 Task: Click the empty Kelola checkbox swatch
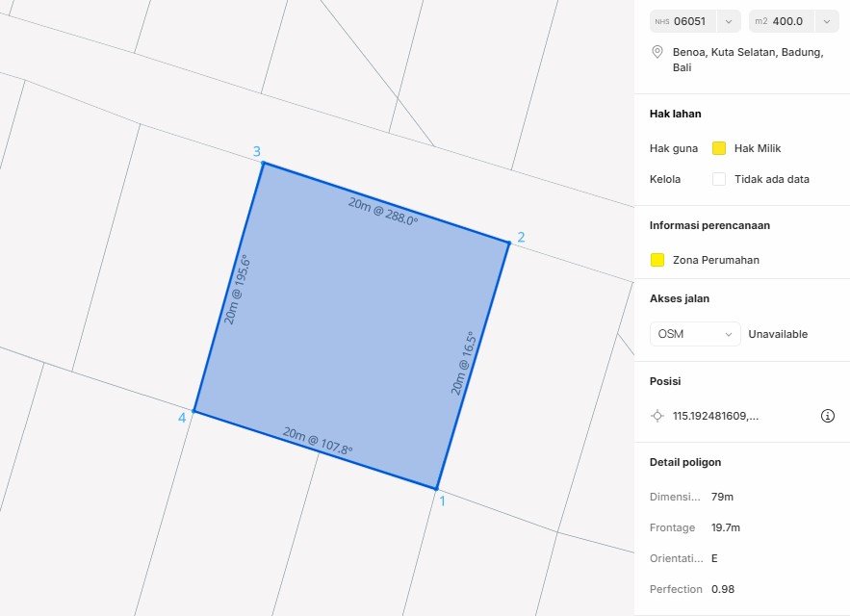point(718,179)
